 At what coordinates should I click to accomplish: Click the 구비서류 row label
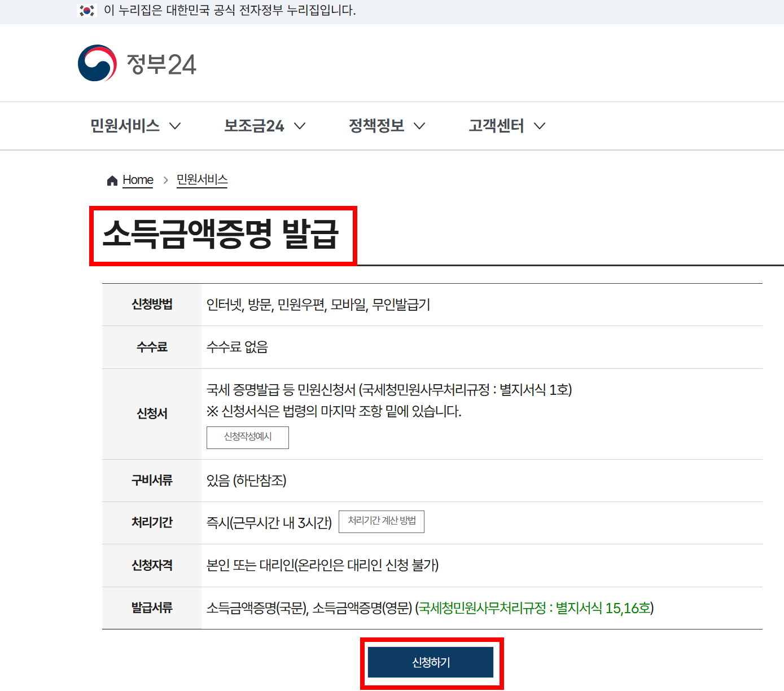click(152, 480)
